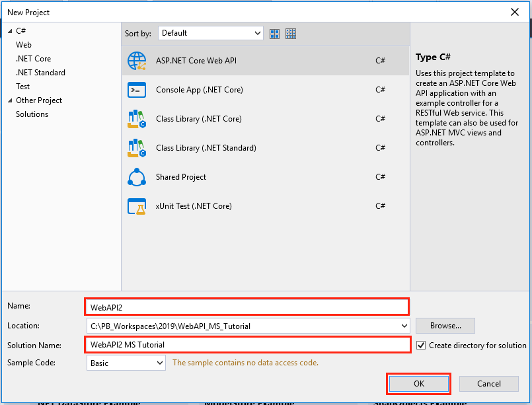Collapse the C# tree node

click(10, 31)
